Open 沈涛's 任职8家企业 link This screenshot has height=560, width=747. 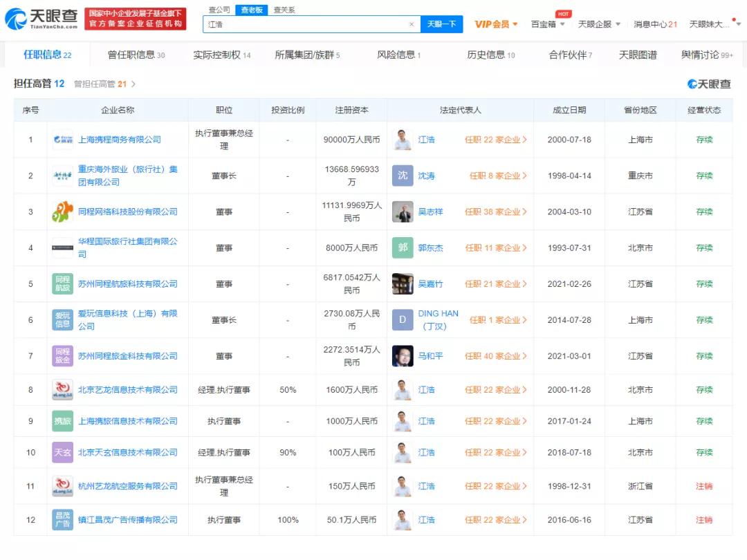pos(495,176)
